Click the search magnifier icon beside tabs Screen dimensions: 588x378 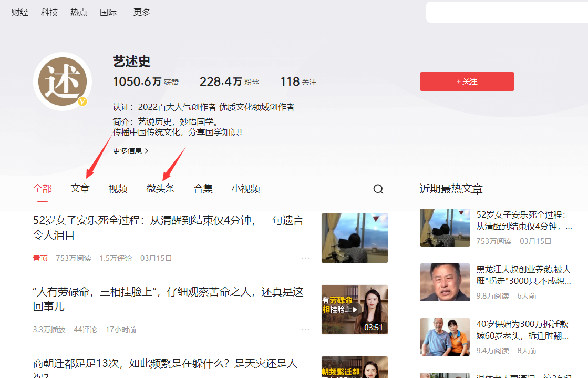[x=378, y=189]
